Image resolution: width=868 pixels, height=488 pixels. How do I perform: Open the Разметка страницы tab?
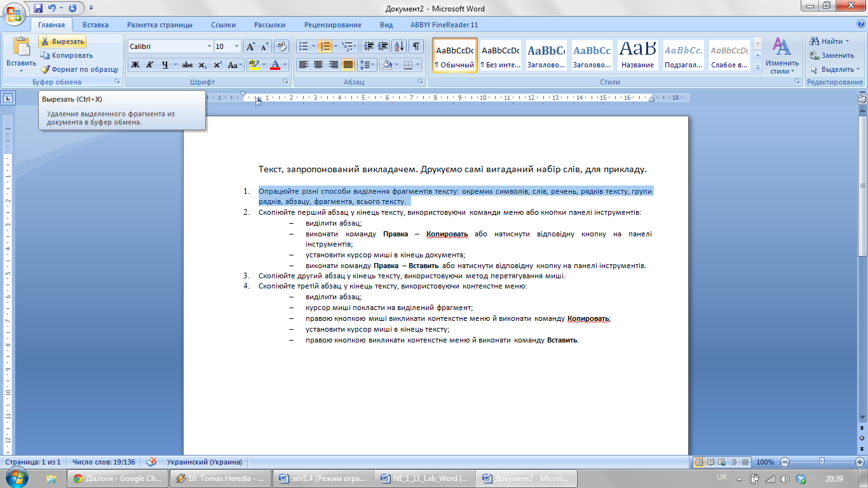click(x=159, y=25)
